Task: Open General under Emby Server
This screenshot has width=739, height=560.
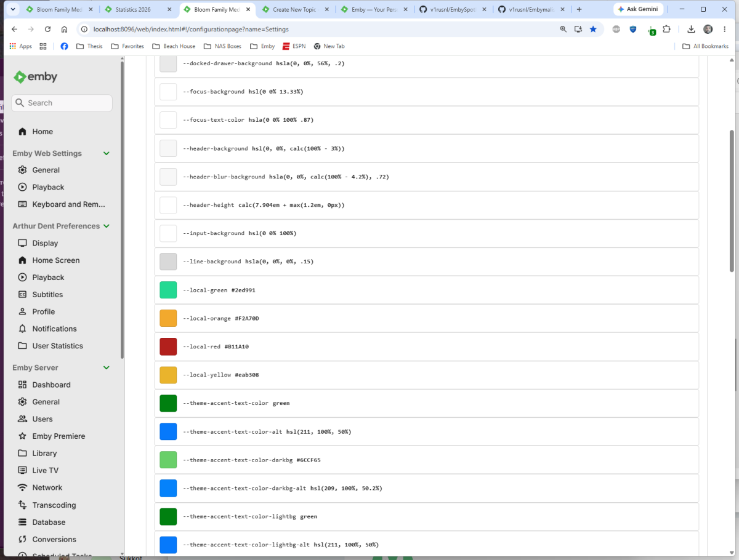Action: (46, 402)
